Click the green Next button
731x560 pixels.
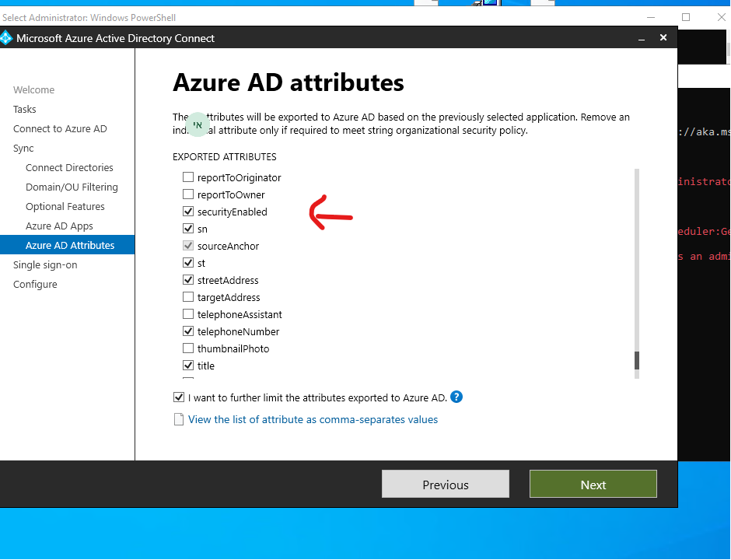[x=593, y=484]
